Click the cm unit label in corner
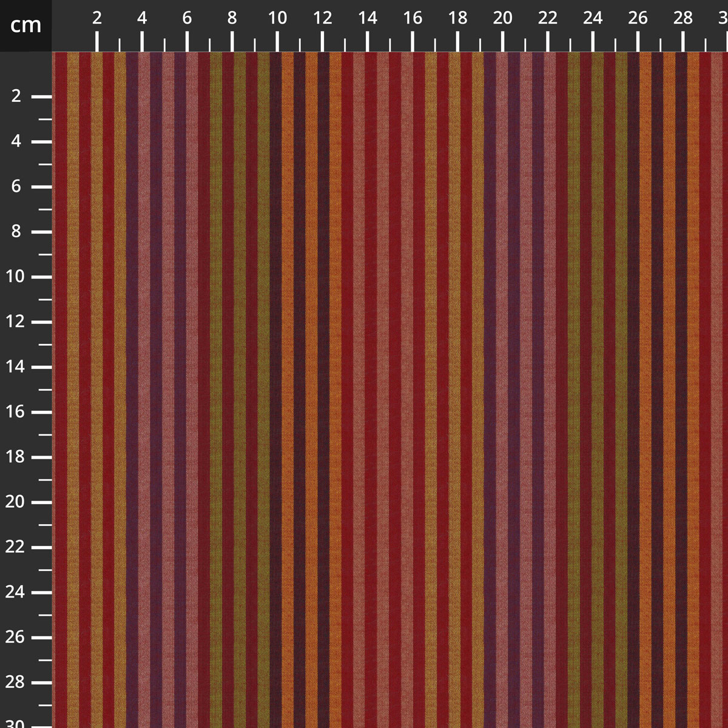Viewport: 728px width, 728px height. pyautogui.click(x=25, y=25)
